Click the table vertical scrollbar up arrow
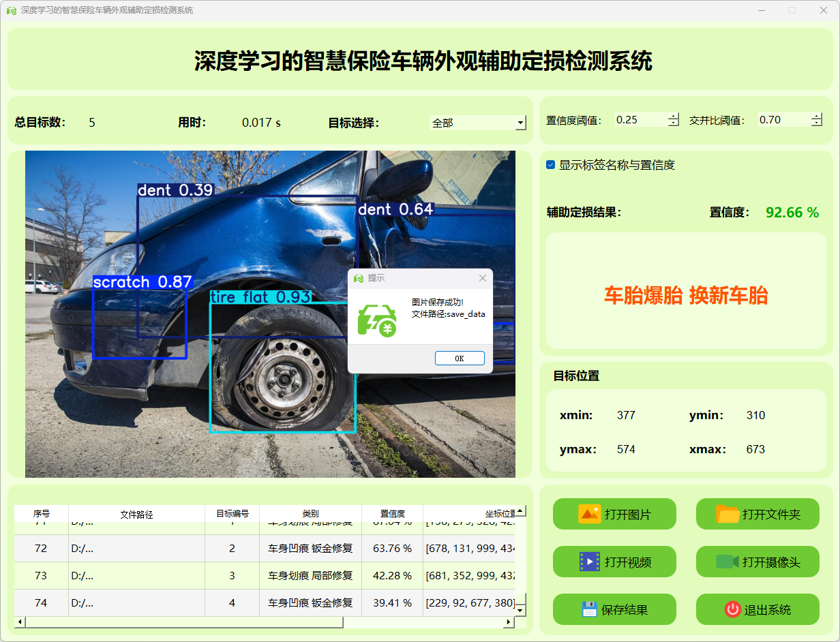Screen dimensions: 840x642 (x=520, y=511)
